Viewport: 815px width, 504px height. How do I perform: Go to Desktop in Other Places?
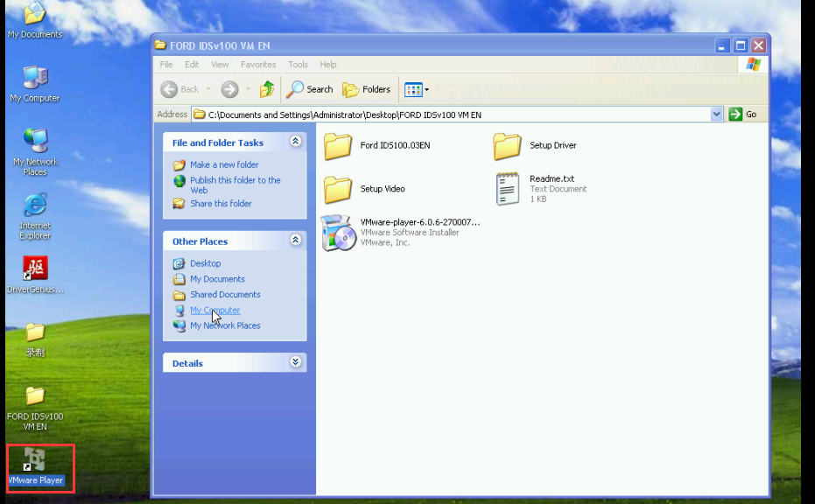[x=206, y=263]
